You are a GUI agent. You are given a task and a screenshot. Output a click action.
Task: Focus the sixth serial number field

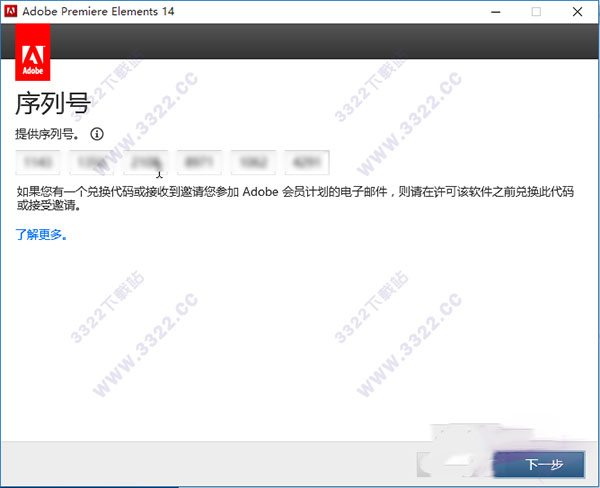pos(307,163)
